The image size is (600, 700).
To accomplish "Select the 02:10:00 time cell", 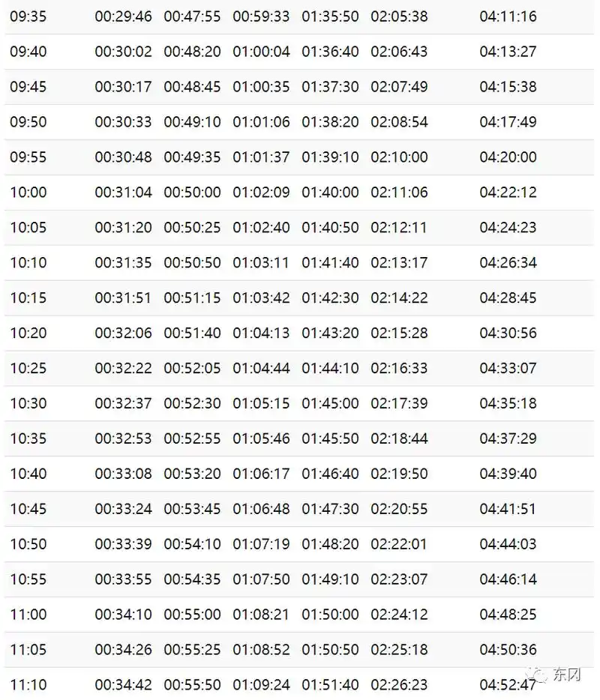I will [399, 157].
